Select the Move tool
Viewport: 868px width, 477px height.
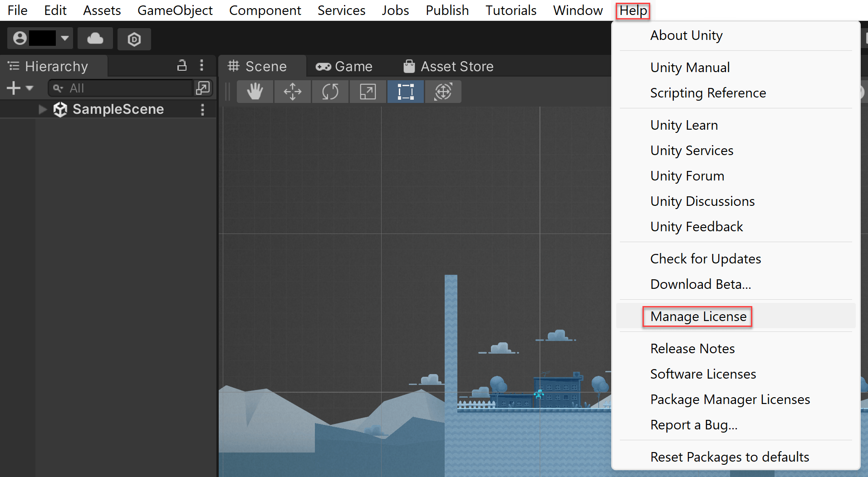292,91
